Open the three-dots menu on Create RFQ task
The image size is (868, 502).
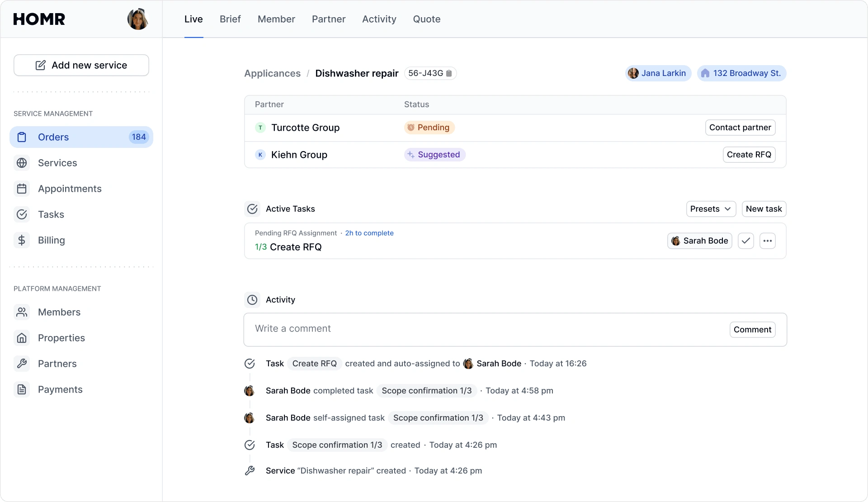click(767, 241)
